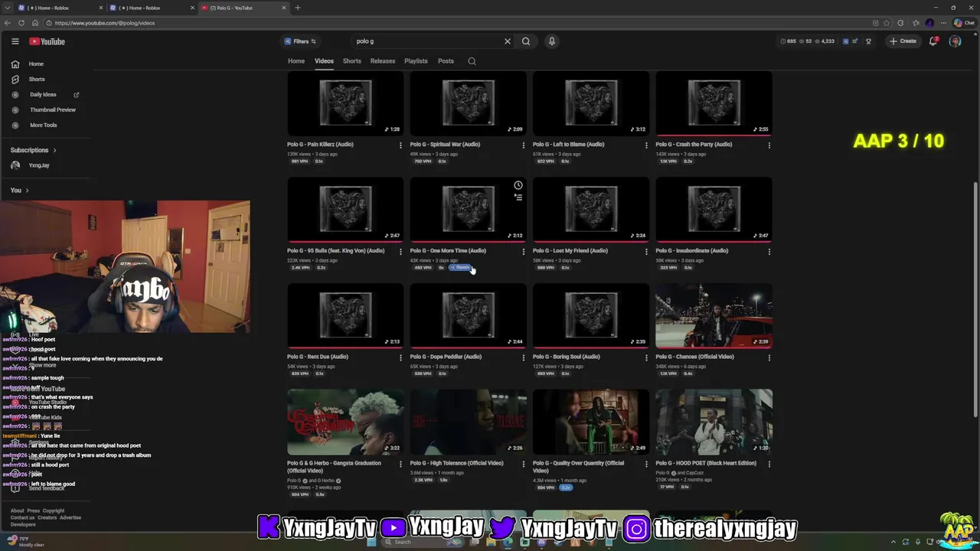Search within the Polo G channel
980x551 pixels.
472,61
